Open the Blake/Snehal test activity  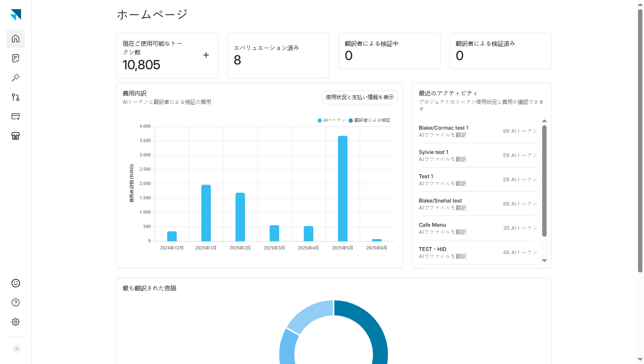[x=478, y=204]
